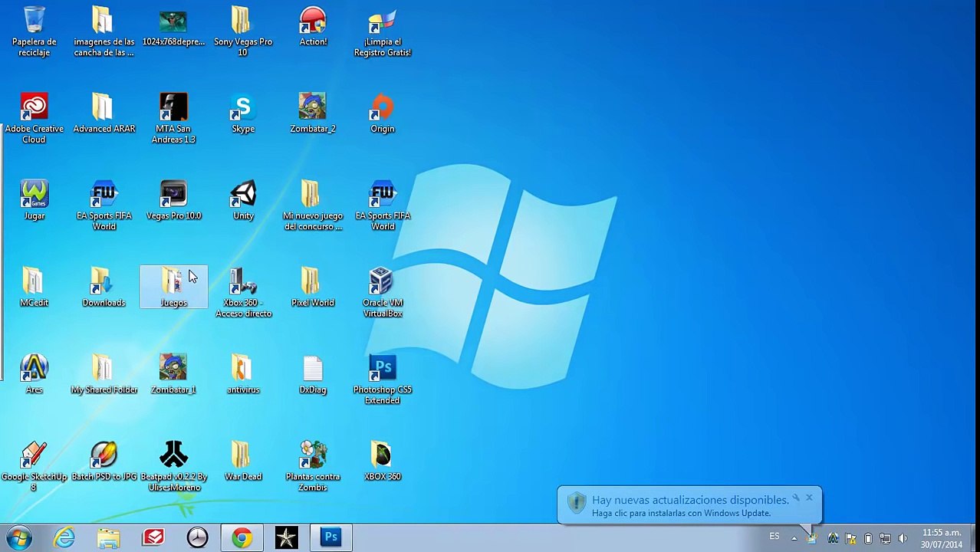Show hidden system tray icons
The width and height of the screenshot is (980, 552).
click(794, 538)
